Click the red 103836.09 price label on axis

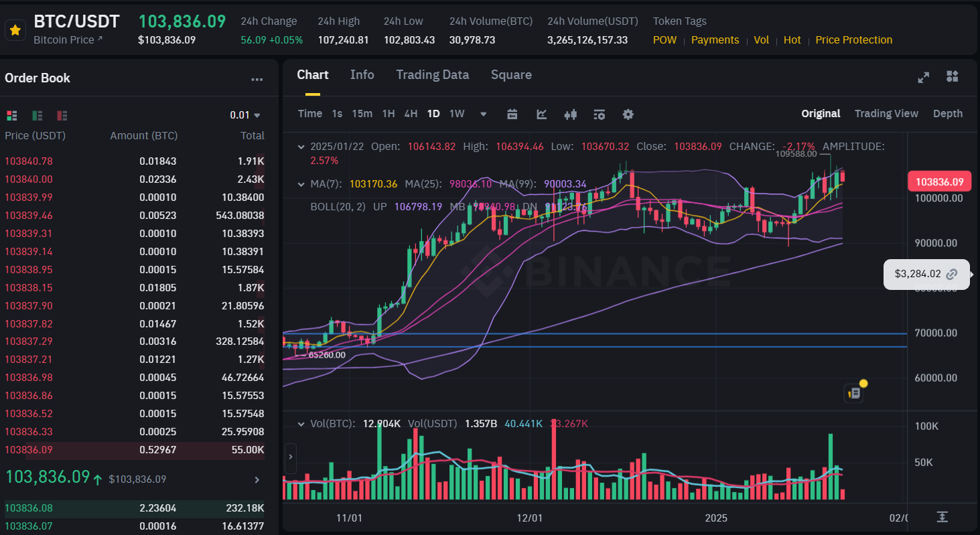tap(939, 181)
